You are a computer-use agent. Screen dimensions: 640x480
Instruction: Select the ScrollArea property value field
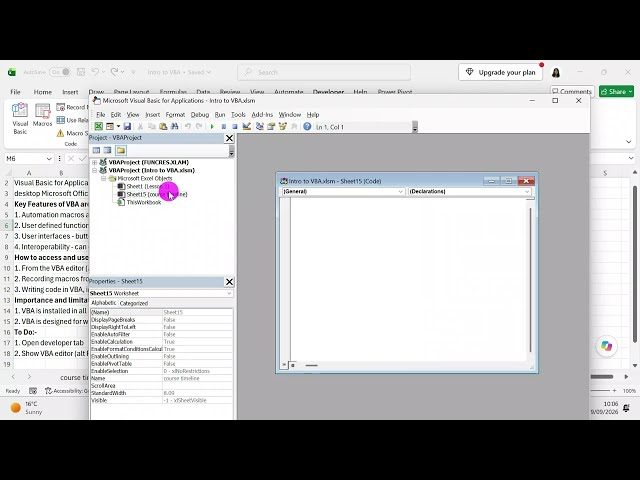pos(198,386)
